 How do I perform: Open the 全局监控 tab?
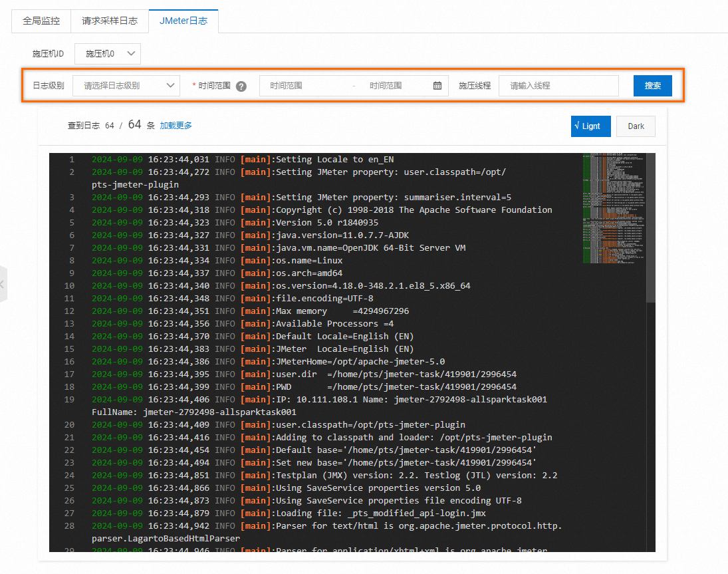(x=41, y=21)
